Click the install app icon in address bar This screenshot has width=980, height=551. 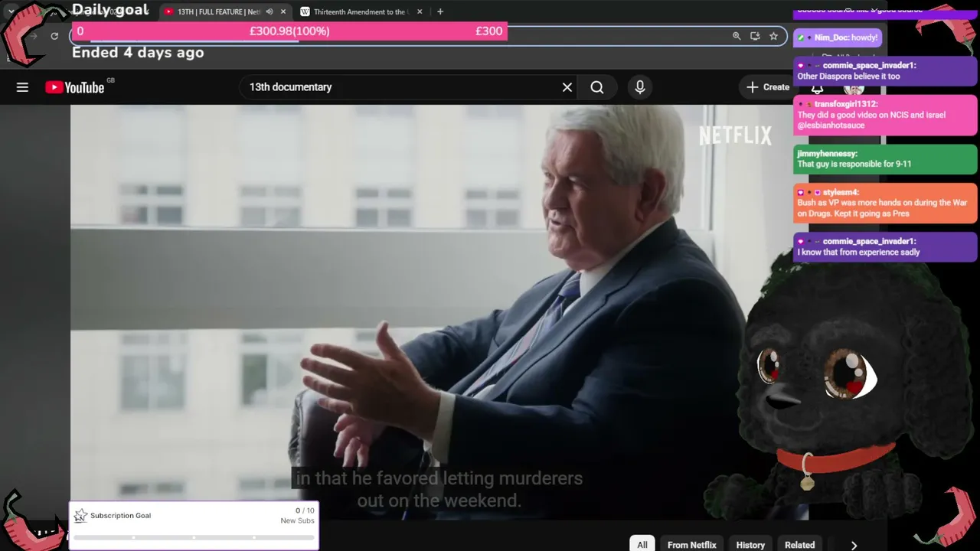coord(755,36)
